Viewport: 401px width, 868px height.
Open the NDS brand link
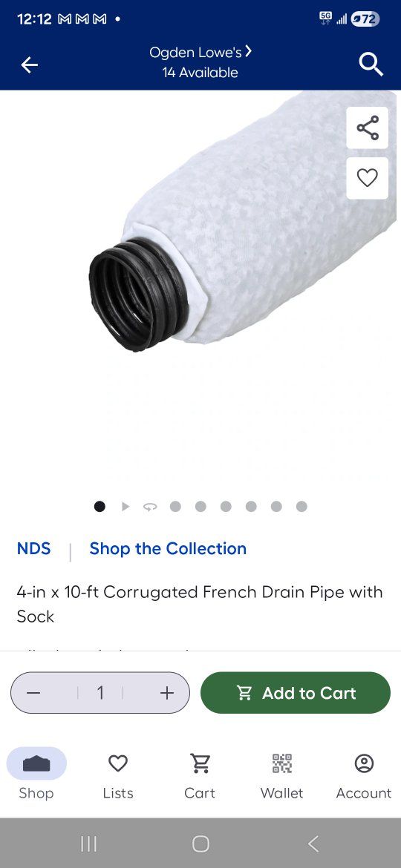tap(33, 548)
